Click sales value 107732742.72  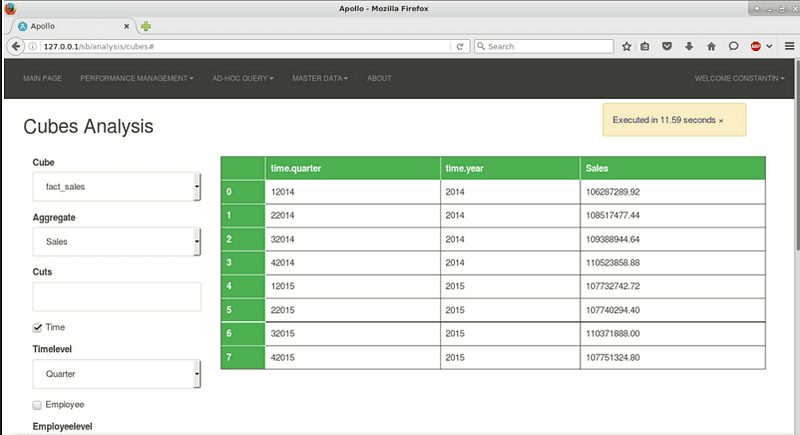pos(612,286)
